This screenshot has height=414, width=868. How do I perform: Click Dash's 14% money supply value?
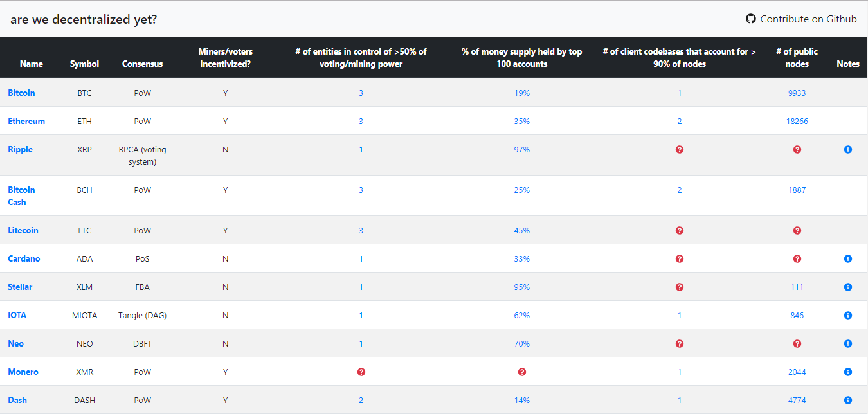[x=522, y=400]
